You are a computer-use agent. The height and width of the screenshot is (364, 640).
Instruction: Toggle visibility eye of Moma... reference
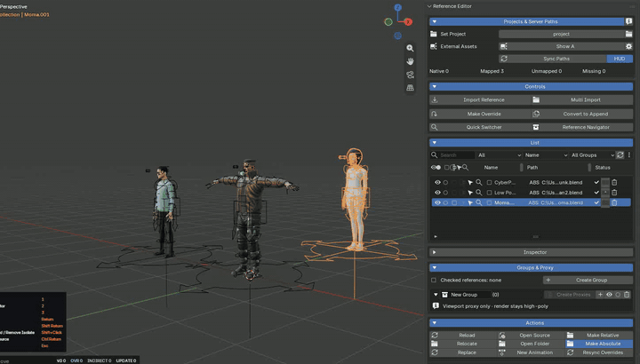click(x=437, y=202)
